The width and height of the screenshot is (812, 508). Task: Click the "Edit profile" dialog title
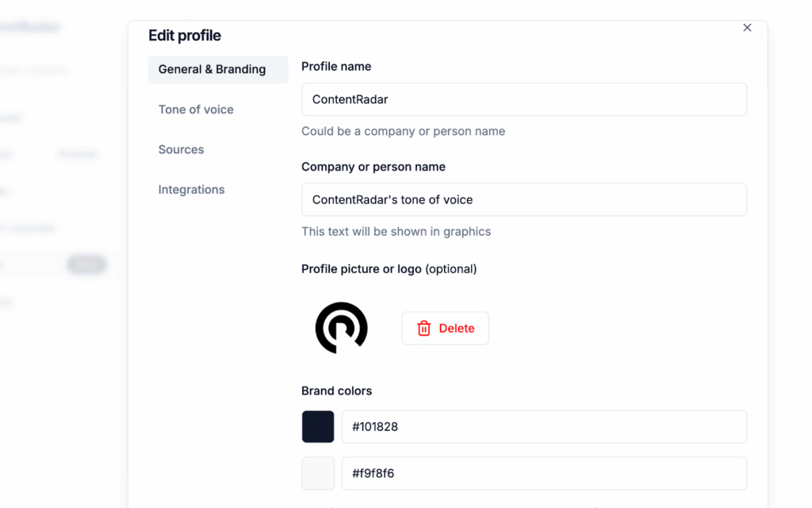[185, 36]
